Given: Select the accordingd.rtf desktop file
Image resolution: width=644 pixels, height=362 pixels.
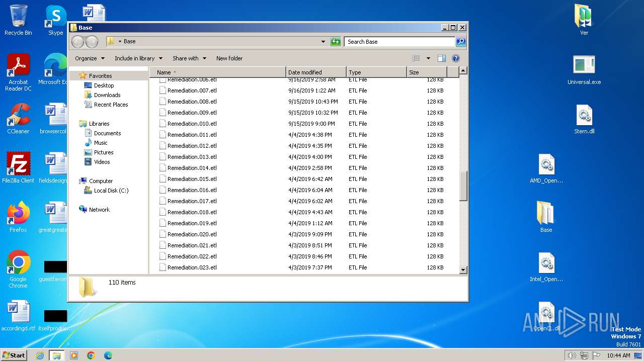Looking at the screenshot, I should pyautogui.click(x=18, y=316).
